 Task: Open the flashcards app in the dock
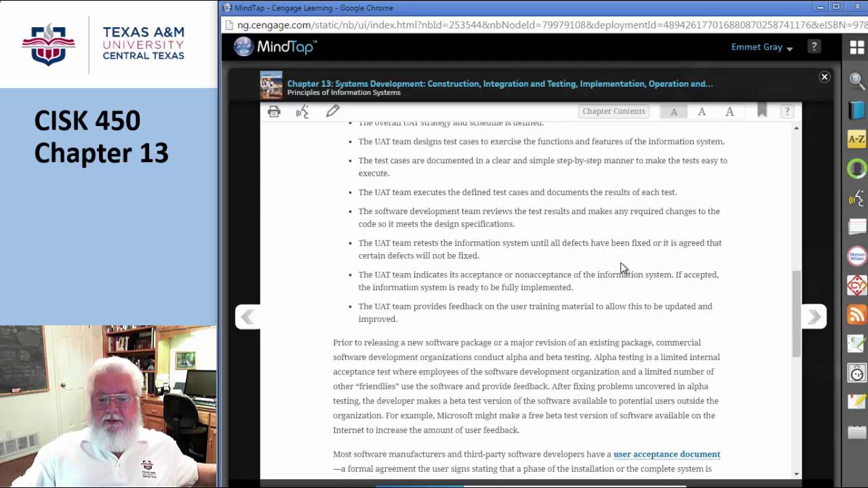(857, 227)
